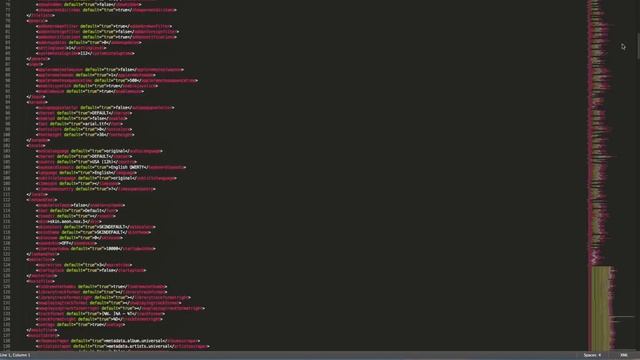
Task: Click the metadata.artists.universal value
Action: tap(139, 346)
